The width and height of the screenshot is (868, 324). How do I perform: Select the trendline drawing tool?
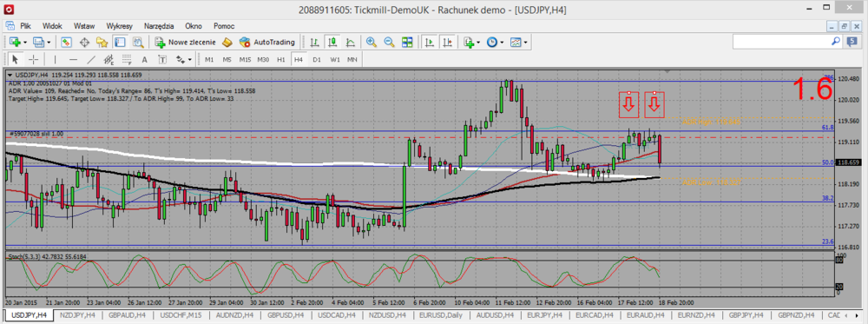(x=91, y=59)
